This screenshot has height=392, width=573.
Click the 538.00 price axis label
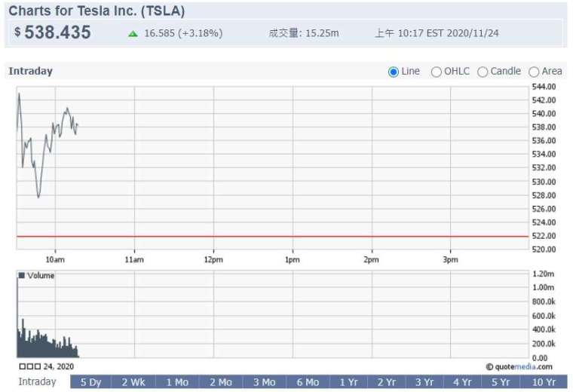coord(544,127)
